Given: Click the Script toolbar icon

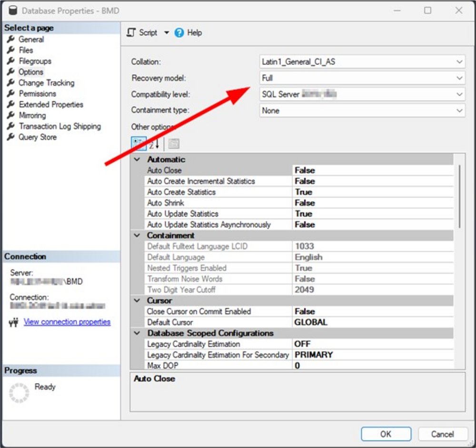Looking at the screenshot, I should click(132, 33).
